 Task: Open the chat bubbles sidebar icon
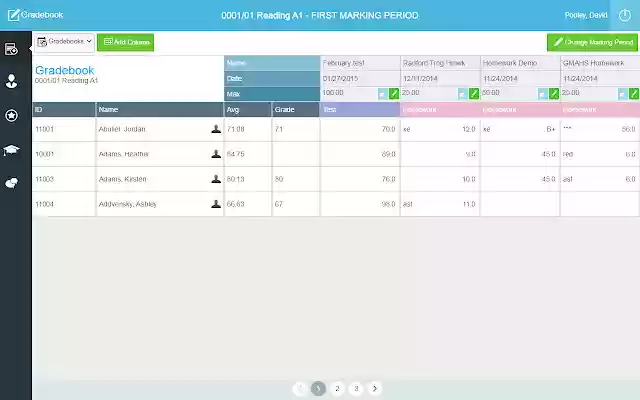coord(11,183)
